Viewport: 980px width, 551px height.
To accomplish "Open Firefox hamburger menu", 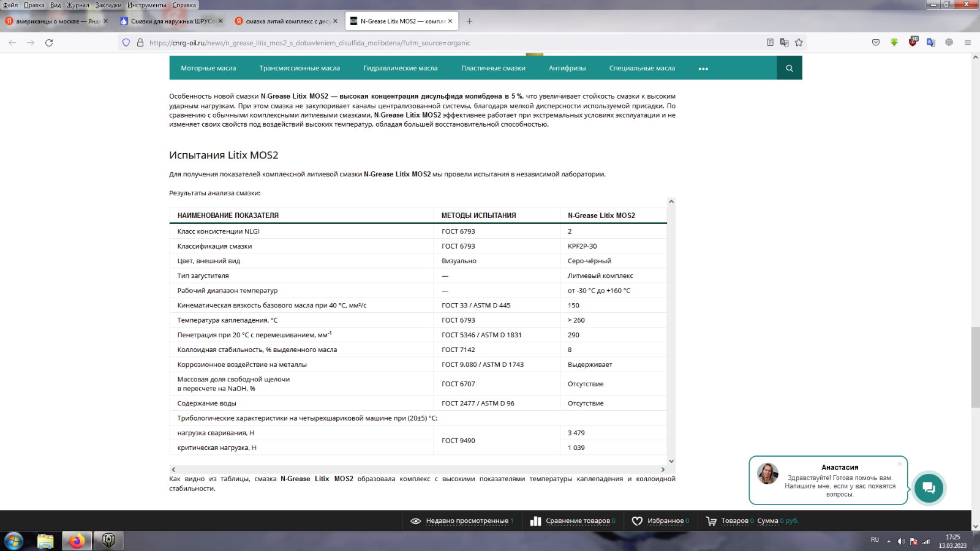I will pos(968,43).
